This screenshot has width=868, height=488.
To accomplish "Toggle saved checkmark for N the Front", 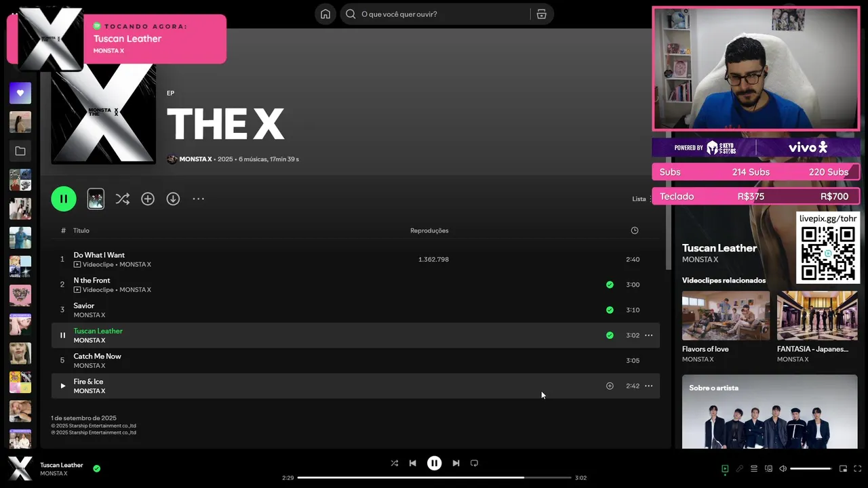I will pyautogui.click(x=610, y=285).
